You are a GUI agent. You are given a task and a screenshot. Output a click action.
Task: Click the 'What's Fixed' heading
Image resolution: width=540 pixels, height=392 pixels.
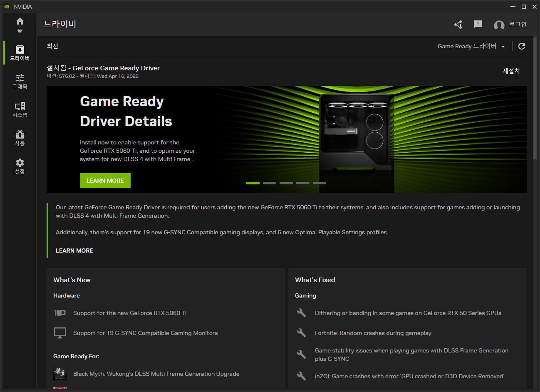tap(315, 280)
